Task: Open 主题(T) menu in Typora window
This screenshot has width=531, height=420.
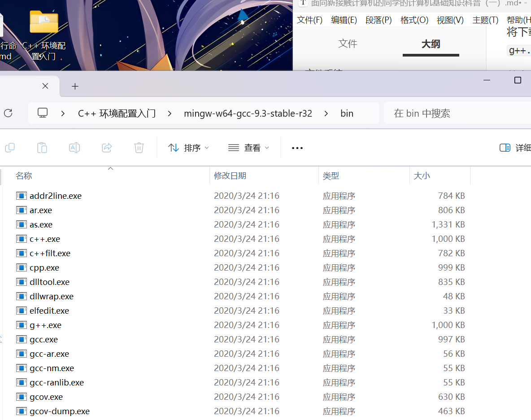Action: (485, 20)
